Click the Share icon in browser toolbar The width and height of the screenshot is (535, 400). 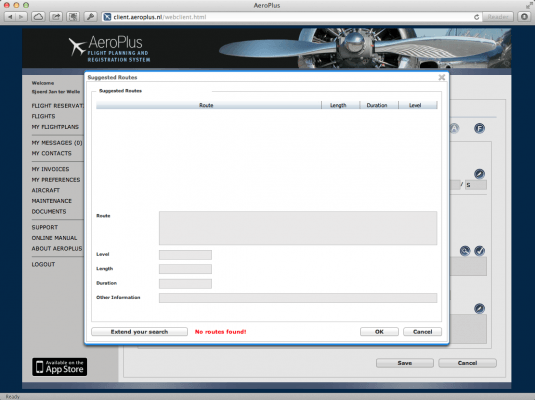tap(56, 16)
